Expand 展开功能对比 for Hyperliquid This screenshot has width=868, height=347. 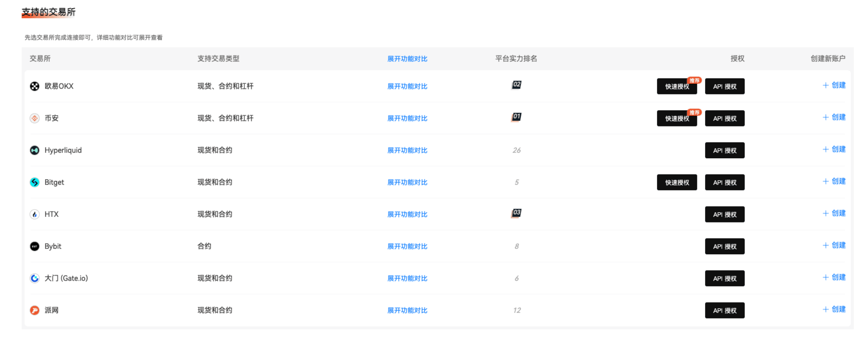407,151
